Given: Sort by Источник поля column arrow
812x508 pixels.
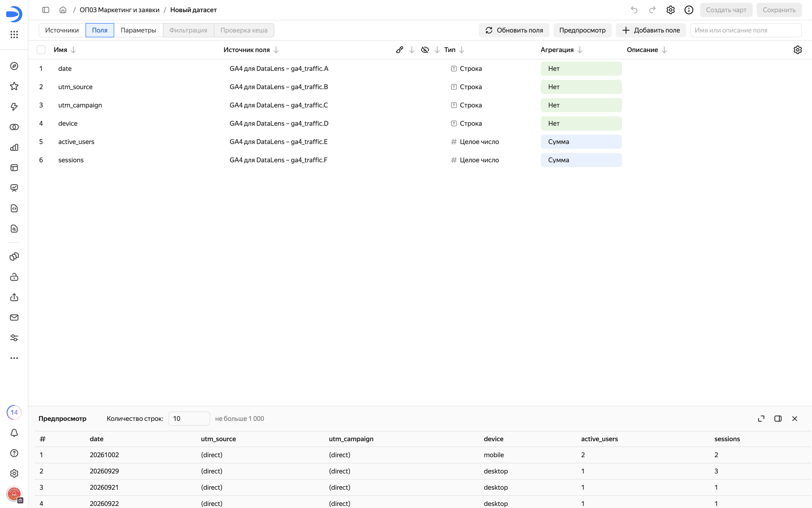Looking at the screenshot, I should tap(276, 50).
